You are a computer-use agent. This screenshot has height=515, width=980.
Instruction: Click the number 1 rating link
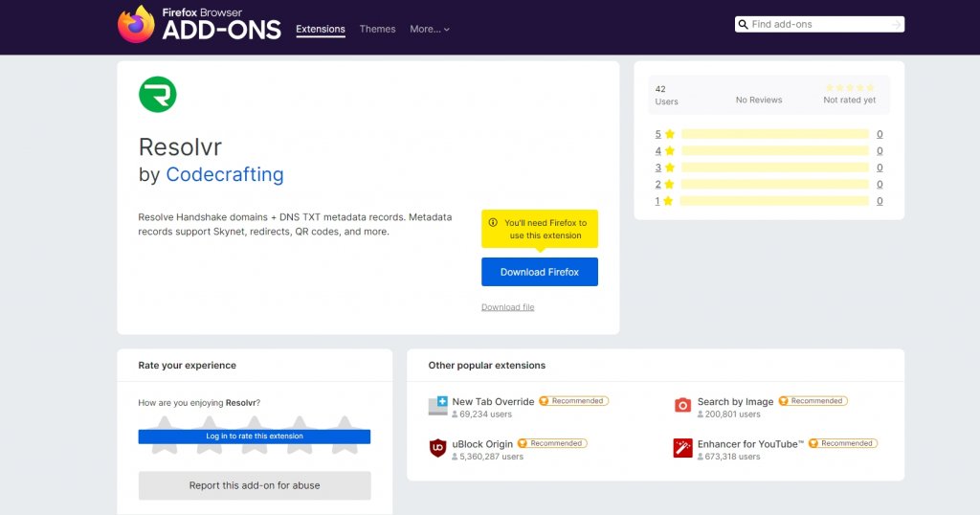coord(657,201)
